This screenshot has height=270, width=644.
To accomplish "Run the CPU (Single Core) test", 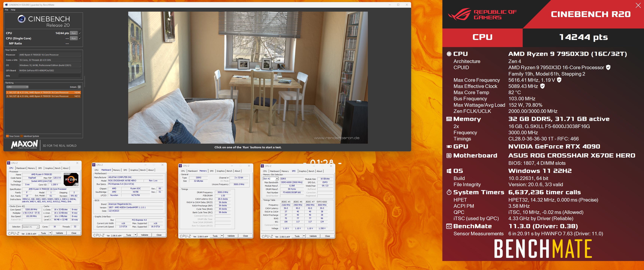I will click(x=74, y=38).
